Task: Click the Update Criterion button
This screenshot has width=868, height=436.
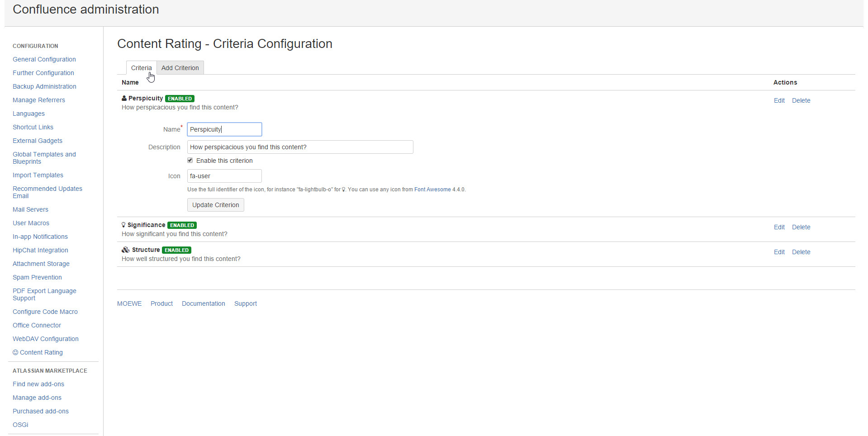Action: coord(216,205)
